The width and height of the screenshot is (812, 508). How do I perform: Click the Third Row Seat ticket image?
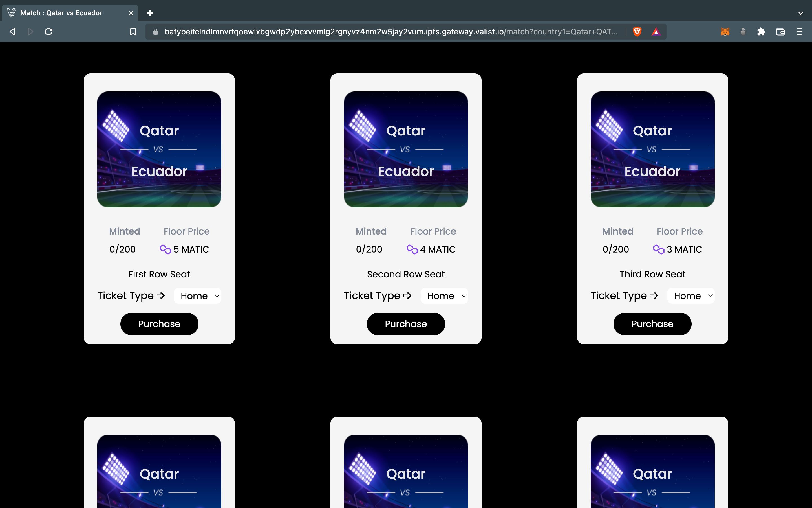(653, 150)
